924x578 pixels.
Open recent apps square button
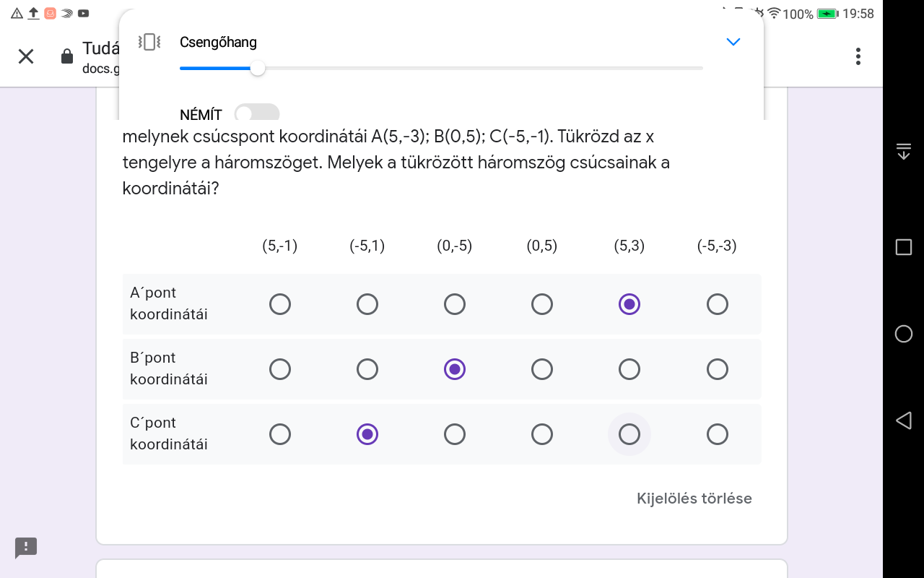903,247
